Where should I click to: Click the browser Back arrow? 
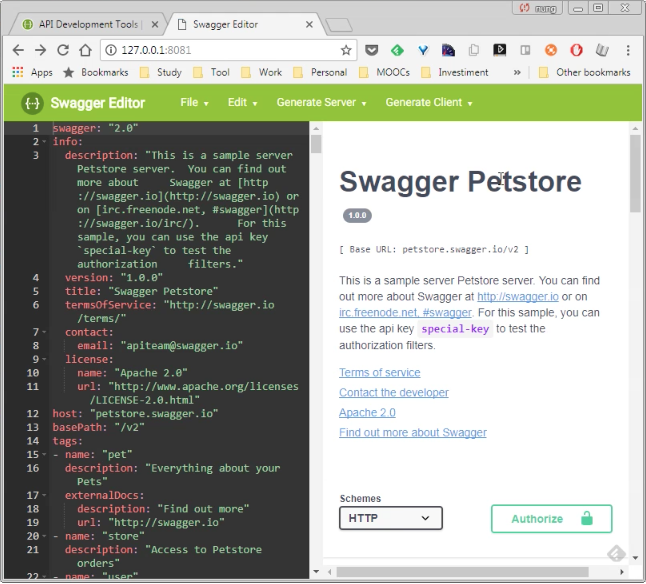pos(18,50)
